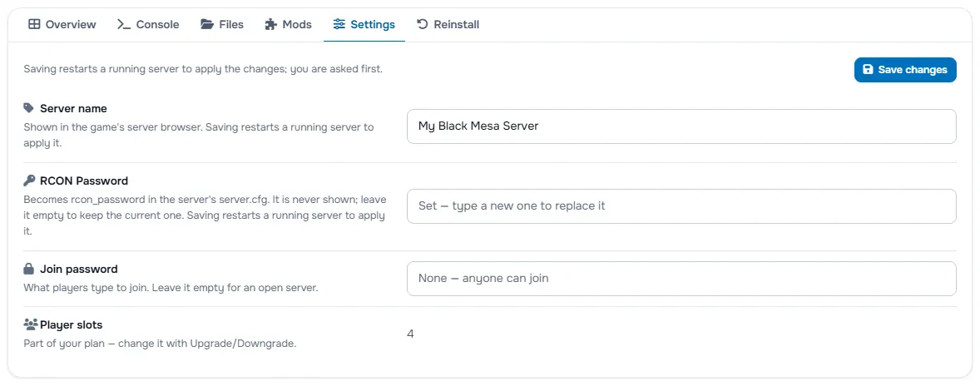Click the tag icon beside Server name
This screenshot has height=386, width=980.
coord(29,108)
